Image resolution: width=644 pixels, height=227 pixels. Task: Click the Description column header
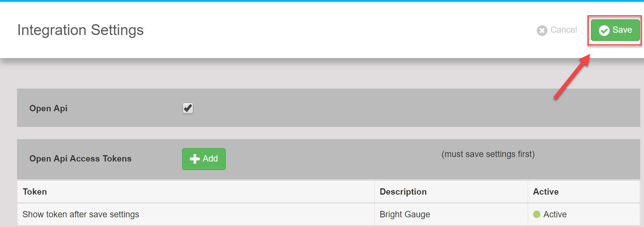click(403, 192)
